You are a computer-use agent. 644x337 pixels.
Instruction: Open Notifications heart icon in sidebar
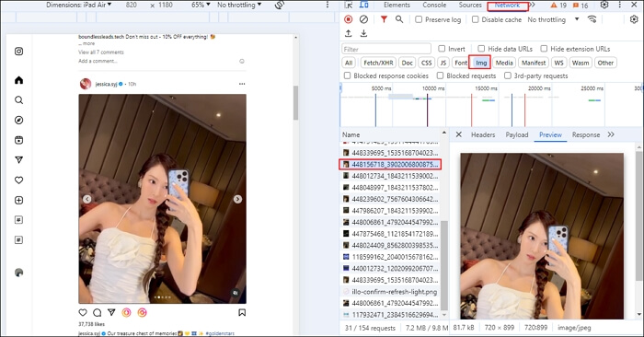(19, 180)
